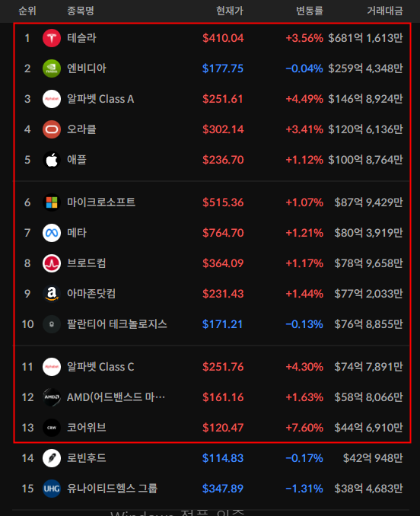Screen dimensions: 420x516
Task: Click the −1.31% change value
Action: (304, 489)
